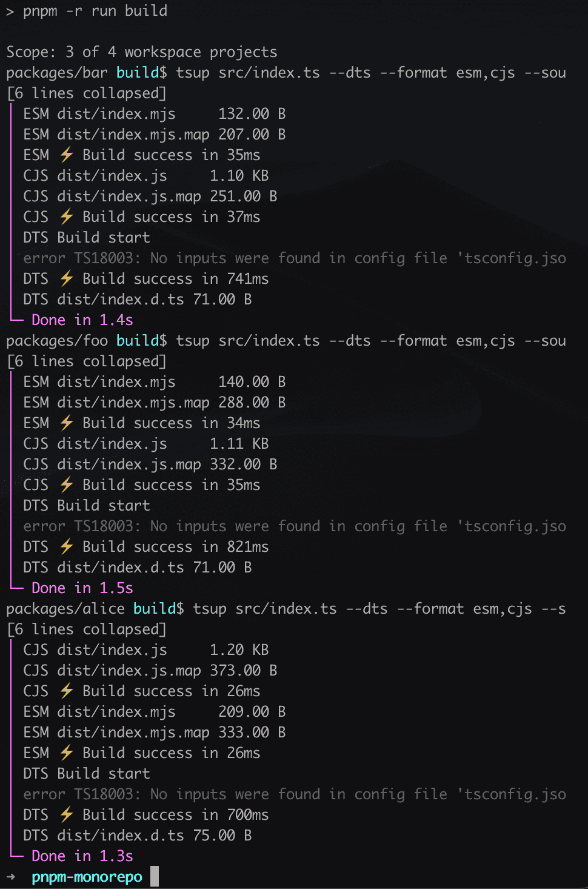Image resolution: width=588 pixels, height=889 pixels.
Task: Click the "Done in 1.5s" status line
Action: click(82, 588)
